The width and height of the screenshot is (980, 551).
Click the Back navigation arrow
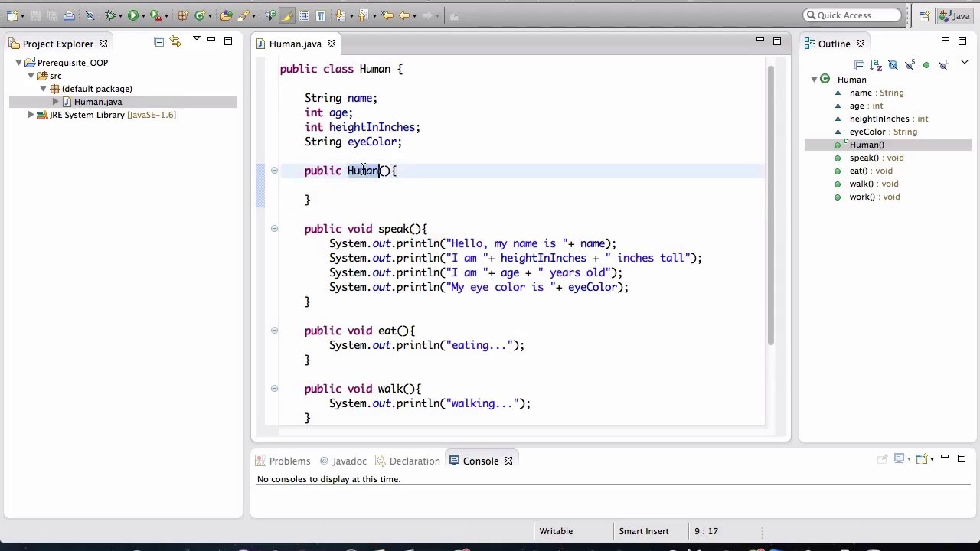click(x=404, y=15)
